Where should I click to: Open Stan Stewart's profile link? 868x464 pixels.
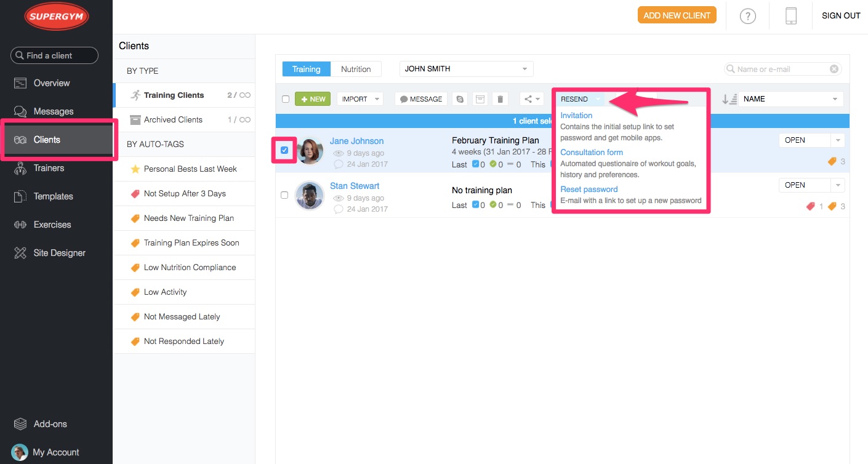355,186
